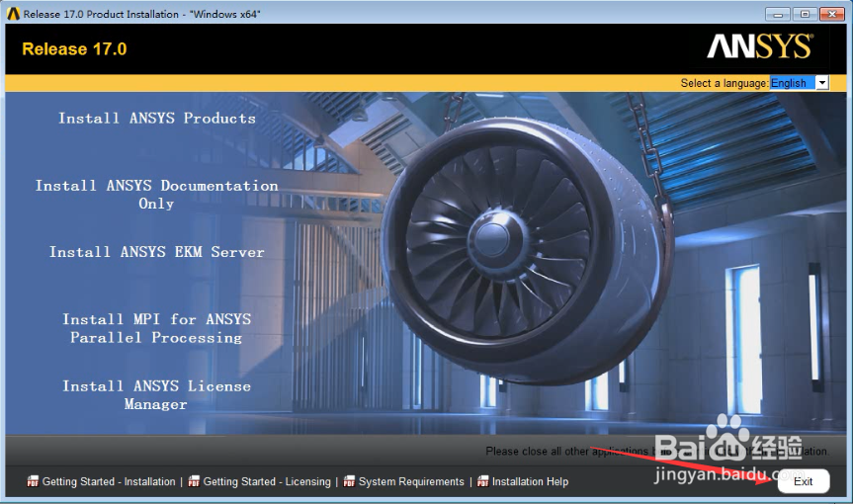Launch Install ANSYS License Manager
This screenshot has height=504, width=853.
coord(157,395)
